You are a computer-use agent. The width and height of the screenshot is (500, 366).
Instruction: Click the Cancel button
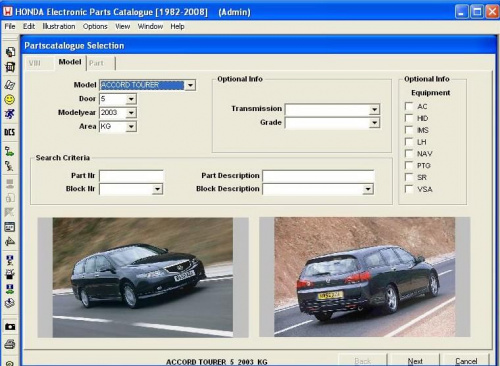tap(466, 361)
